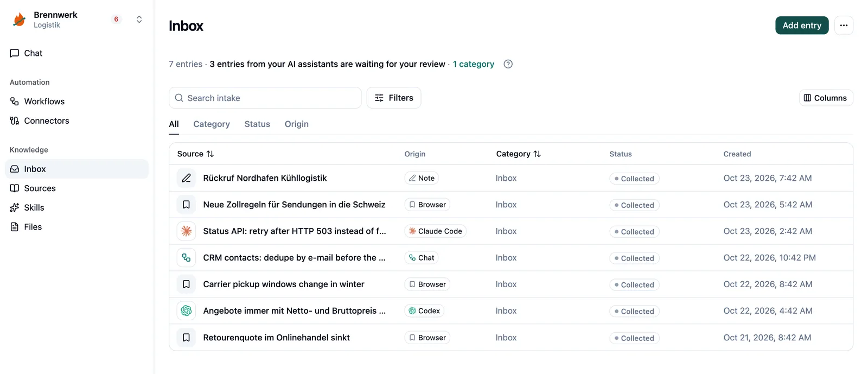Switch to the Status tab

[x=257, y=124]
